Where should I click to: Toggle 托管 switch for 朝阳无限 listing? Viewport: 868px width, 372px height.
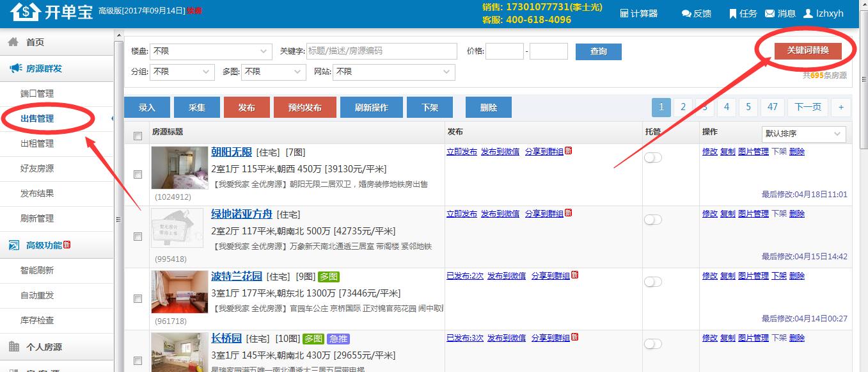[652, 158]
